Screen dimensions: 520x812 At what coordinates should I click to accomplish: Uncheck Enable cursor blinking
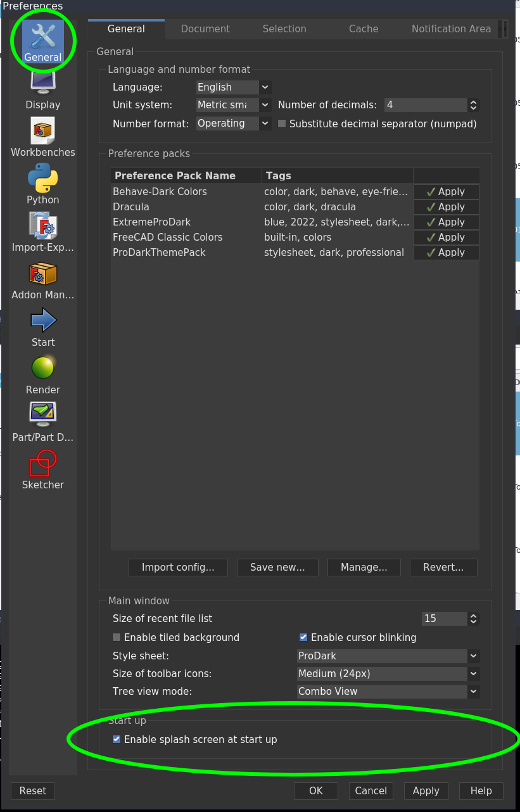[x=303, y=638]
